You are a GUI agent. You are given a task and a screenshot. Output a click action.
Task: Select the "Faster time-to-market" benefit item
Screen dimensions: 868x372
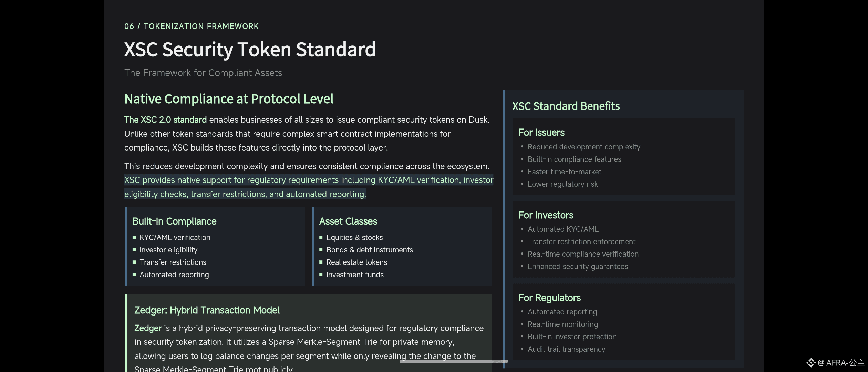point(564,172)
